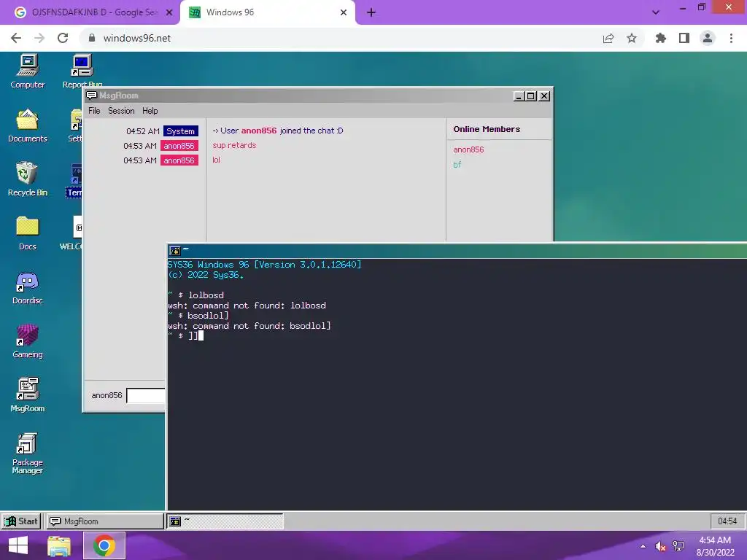The image size is (747, 560).
Task: Open the Docs folder on desktop
Action: tap(28, 233)
